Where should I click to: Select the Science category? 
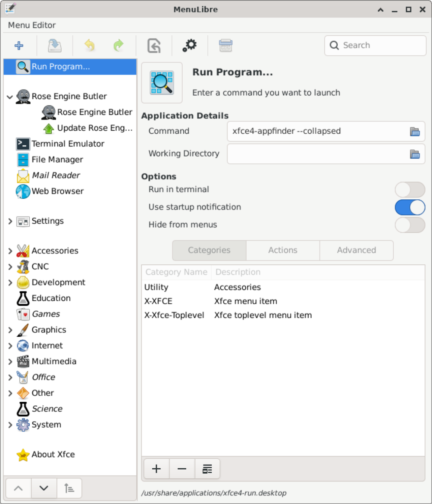tap(70, 409)
